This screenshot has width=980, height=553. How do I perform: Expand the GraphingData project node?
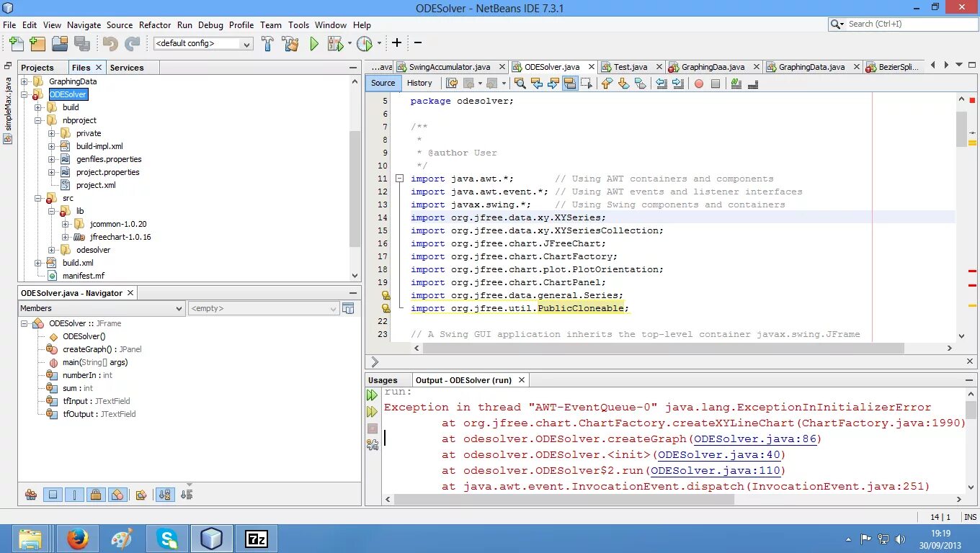pyautogui.click(x=24, y=81)
